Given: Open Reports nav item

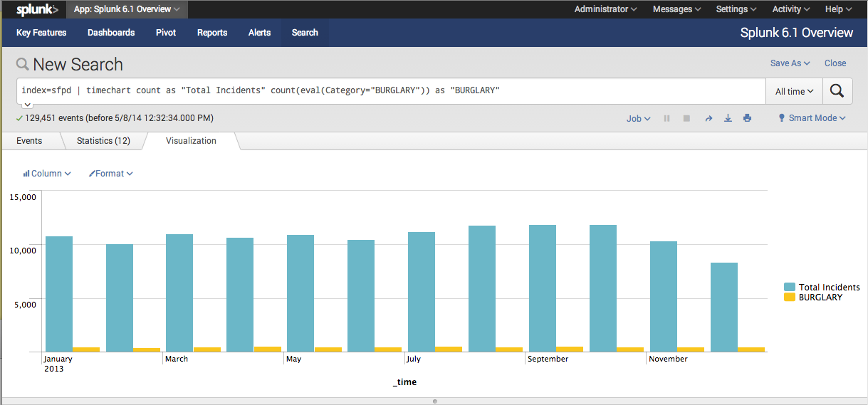Looking at the screenshot, I should pos(212,33).
